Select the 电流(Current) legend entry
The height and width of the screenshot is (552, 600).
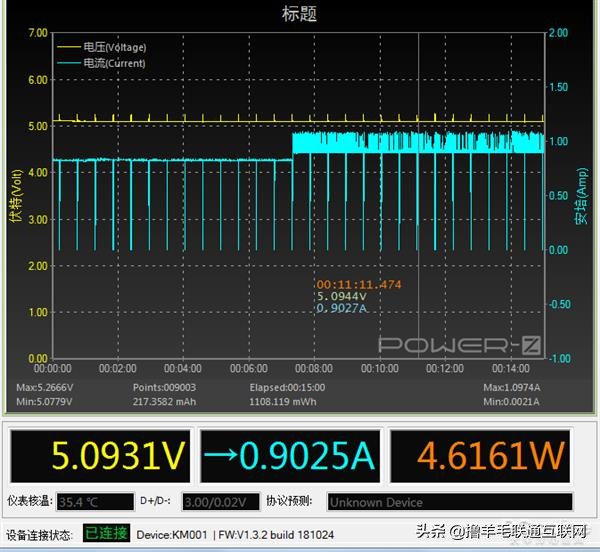[x=114, y=63]
